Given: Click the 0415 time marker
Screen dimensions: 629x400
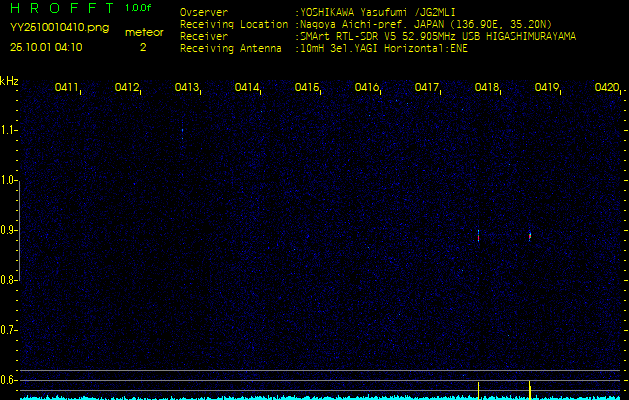Looking at the screenshot, I should [307, 87].
